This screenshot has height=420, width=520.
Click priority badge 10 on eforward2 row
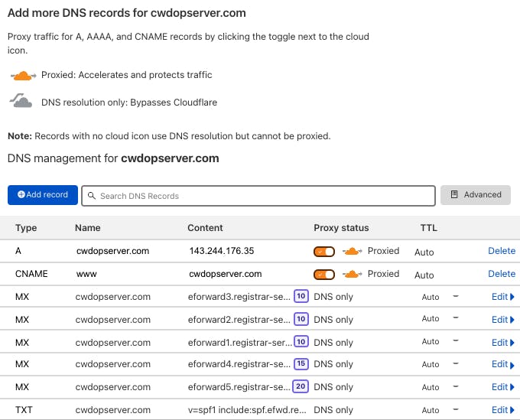301,319
